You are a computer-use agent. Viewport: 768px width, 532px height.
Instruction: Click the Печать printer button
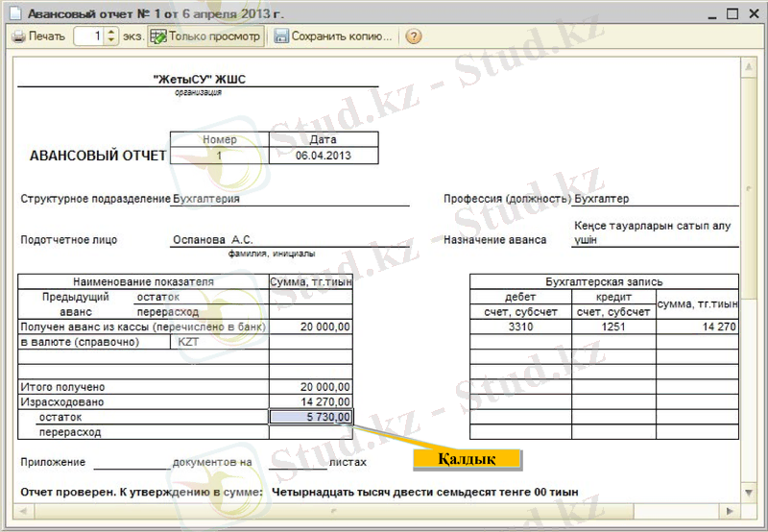tap(39, 36)
